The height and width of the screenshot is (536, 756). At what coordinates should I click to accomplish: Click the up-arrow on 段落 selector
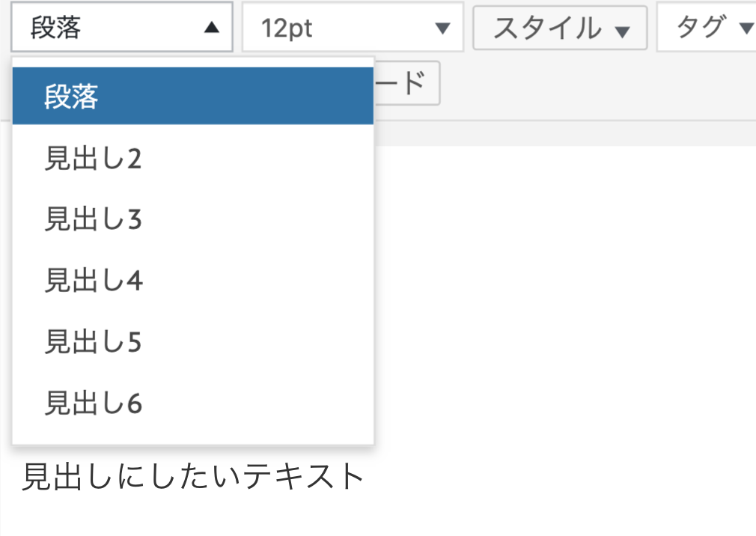212,28
